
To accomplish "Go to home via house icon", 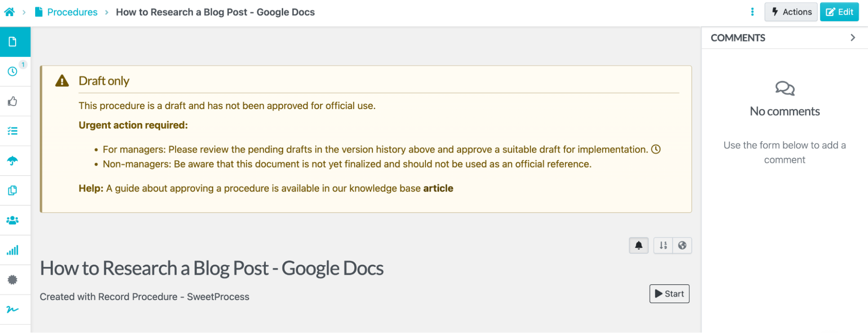I will coord(10,12).
